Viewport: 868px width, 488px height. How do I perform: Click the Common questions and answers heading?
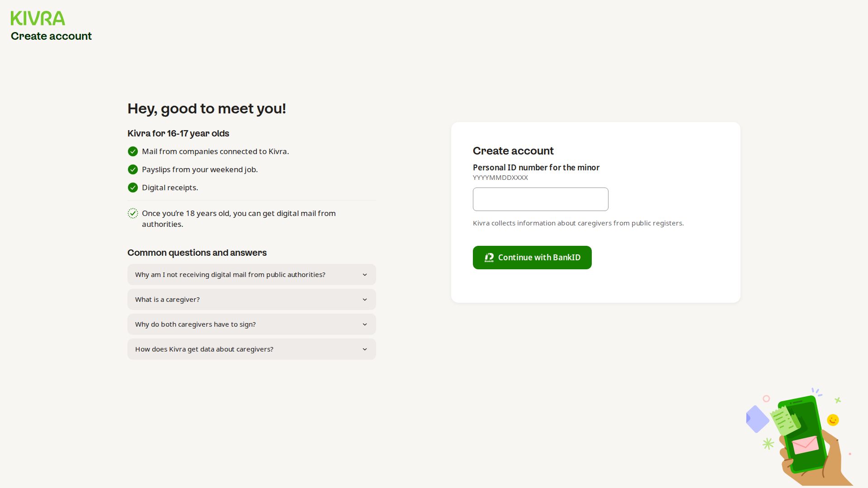[x=197, y=253]
